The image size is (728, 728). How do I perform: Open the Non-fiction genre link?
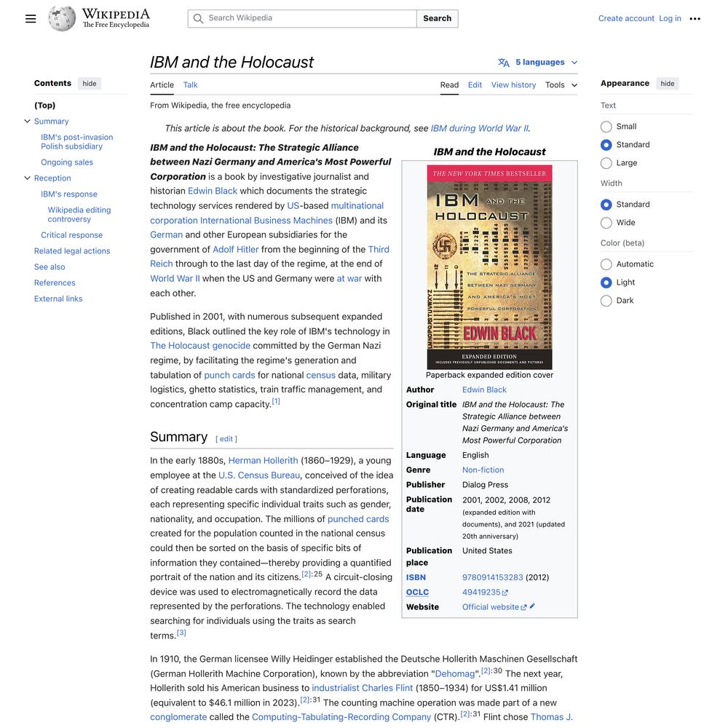[x=483, y=470]
